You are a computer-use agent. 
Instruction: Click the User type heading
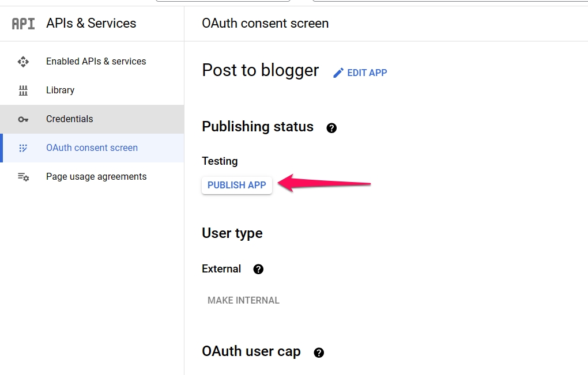click(x=232, y=233)
